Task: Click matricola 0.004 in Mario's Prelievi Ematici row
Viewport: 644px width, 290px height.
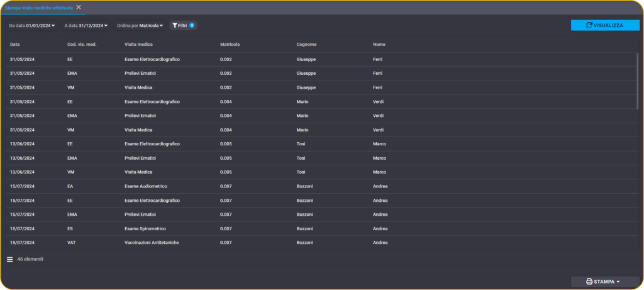Action: [226, 116]
